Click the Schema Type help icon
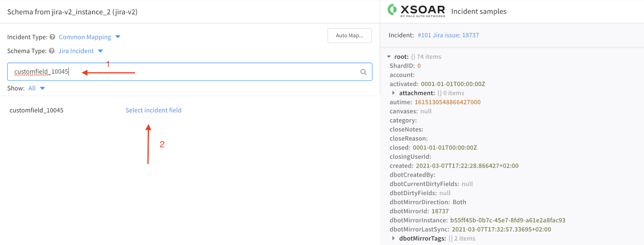644x245 pixels. pos(52,51)
